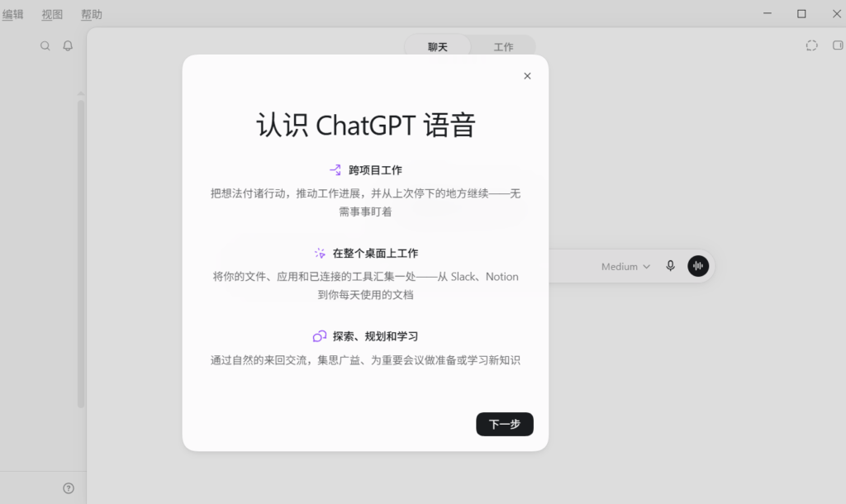This screenshot has width=846, height=504.
Task: Open the 编辑 menu
Action: [13, 15]
